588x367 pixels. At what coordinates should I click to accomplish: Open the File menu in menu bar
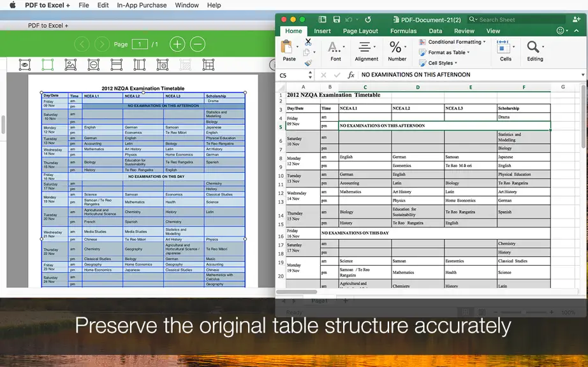[x=84, y=5]
